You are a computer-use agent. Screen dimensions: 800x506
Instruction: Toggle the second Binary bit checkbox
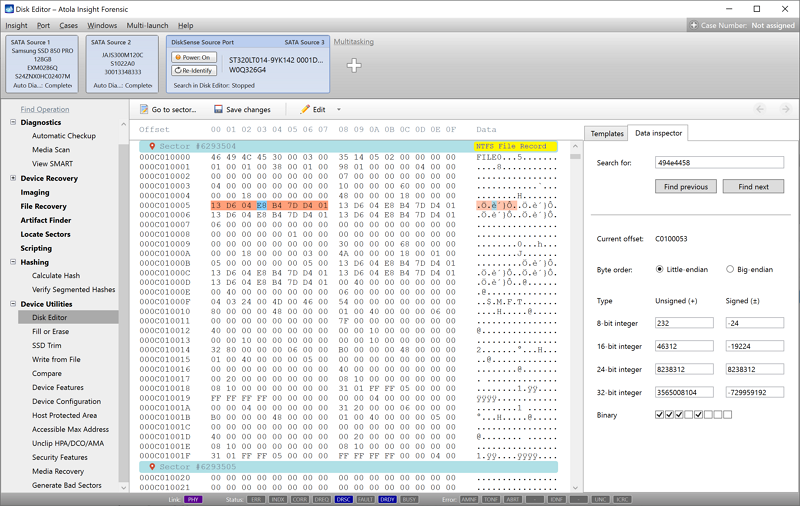tap(669, 415)
